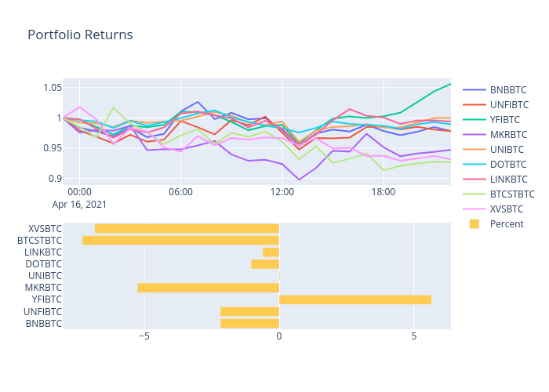Click the LINKBTC small bar
The width and height of the screenshot is (549, 392).
(x=271, y=252)
